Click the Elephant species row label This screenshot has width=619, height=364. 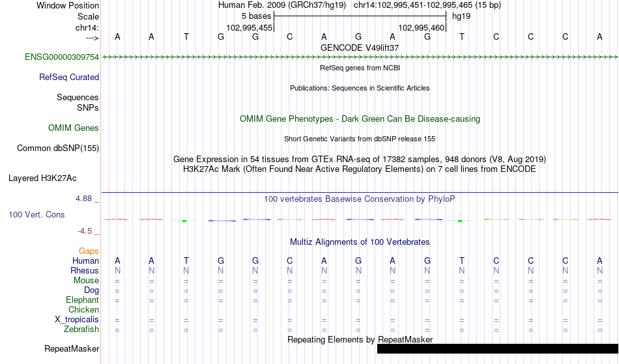tap(82, 300)
